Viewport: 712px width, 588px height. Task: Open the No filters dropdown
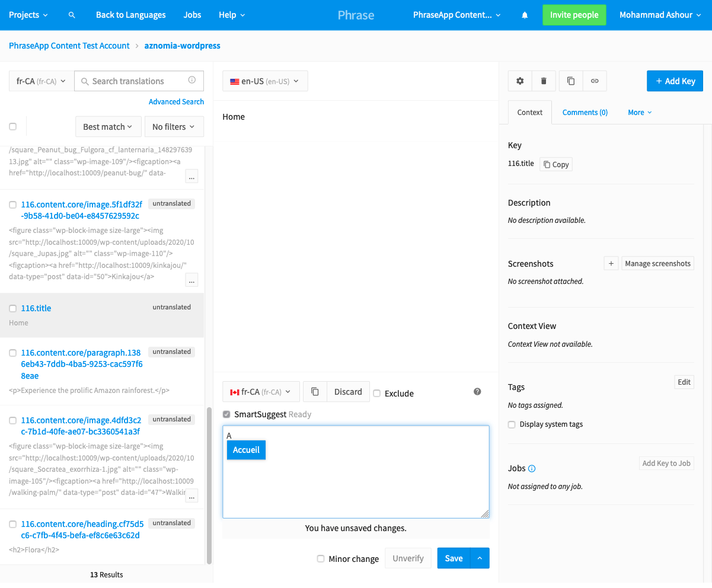coord(174,126)
